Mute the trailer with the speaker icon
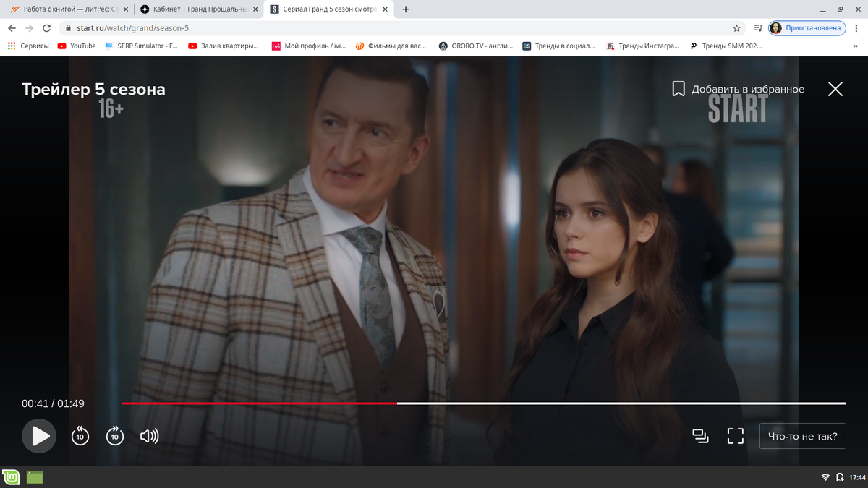 tap(149, 436)
